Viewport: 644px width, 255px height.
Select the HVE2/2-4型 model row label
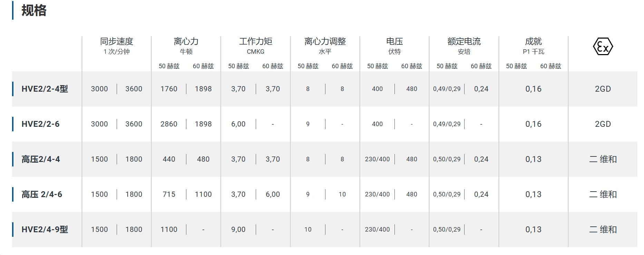click(x=45, y=89)
